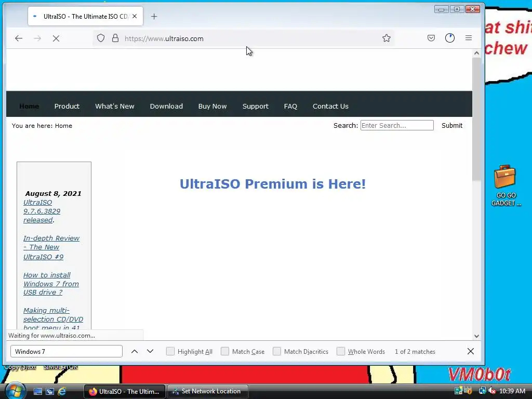Image resolution: width=532 pixels, height=399 pixels.
Task: Launch the Switch between windows icon
Action: (x=50, y=391)
